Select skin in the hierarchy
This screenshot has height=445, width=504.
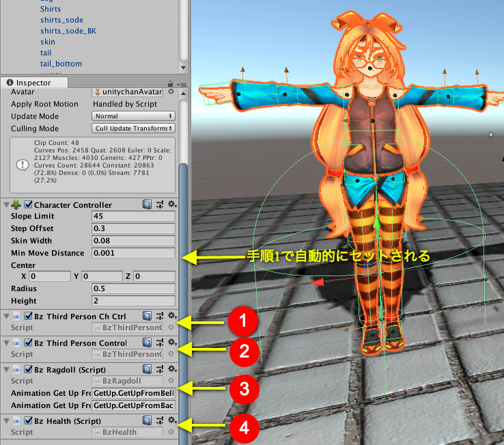point(48,42)
